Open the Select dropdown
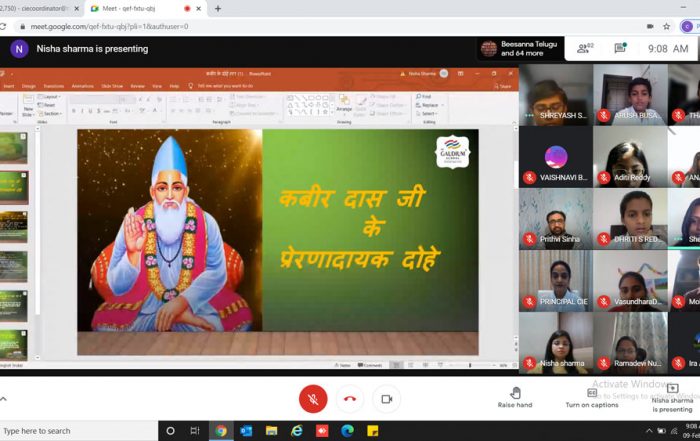Image resolution: width=700 pixels, height=441 pixels. [427, 113]
